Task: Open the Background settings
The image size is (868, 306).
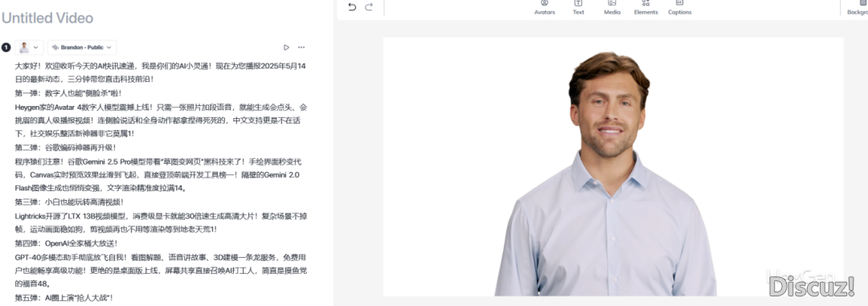Action: coord(858,8)
